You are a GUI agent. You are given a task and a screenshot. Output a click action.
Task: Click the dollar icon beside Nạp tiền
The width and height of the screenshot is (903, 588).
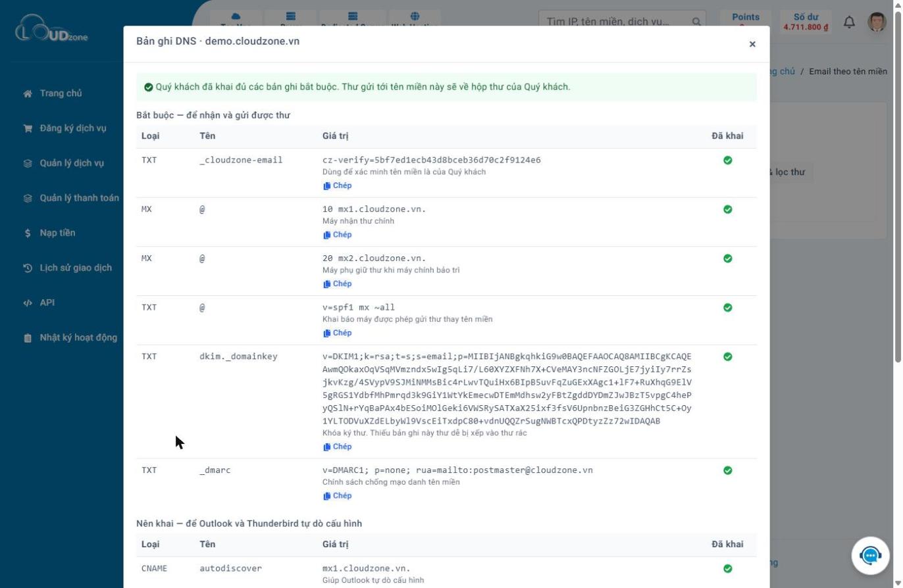(28, 233)
